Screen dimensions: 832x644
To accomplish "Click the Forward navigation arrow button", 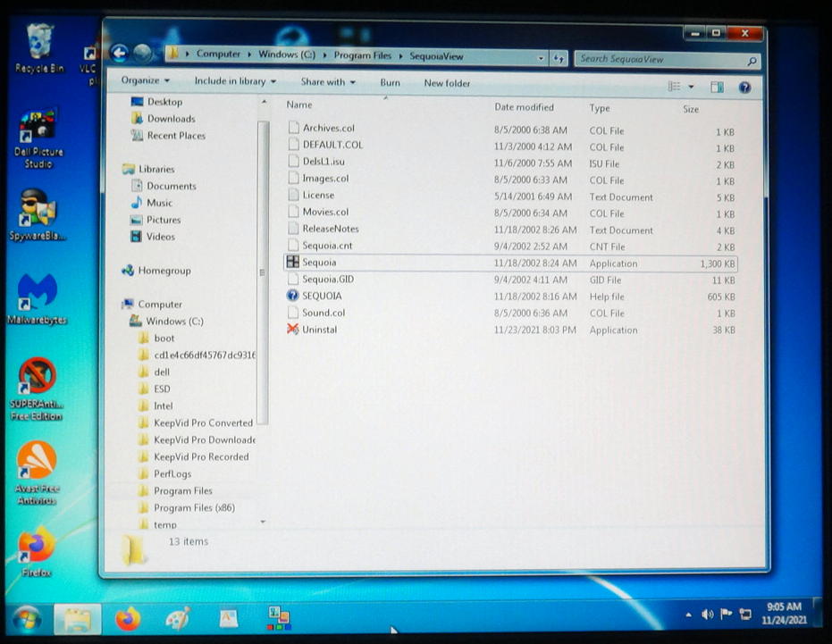I will pos(143,53).
